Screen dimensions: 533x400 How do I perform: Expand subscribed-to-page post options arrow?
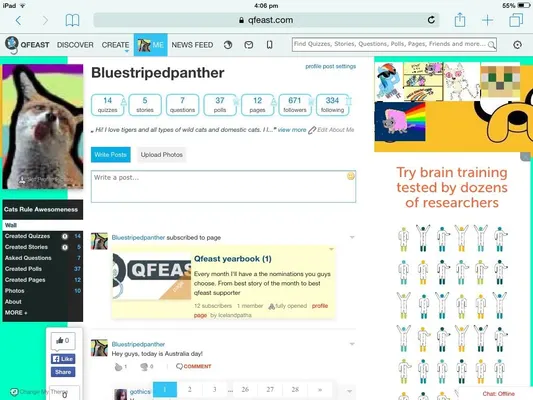point(352,237)
